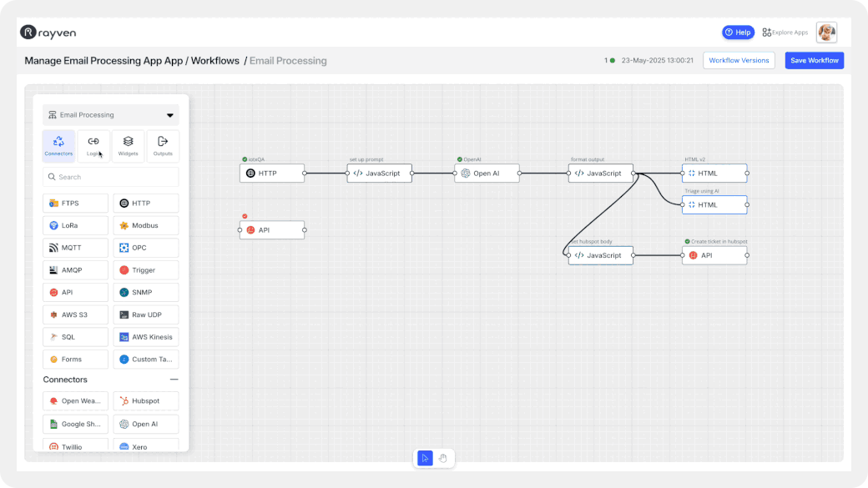Image resolution: width=868 pixels, height=488 pixels.
Task: Choose the Xero connector
Action: (x=145, y=446)
